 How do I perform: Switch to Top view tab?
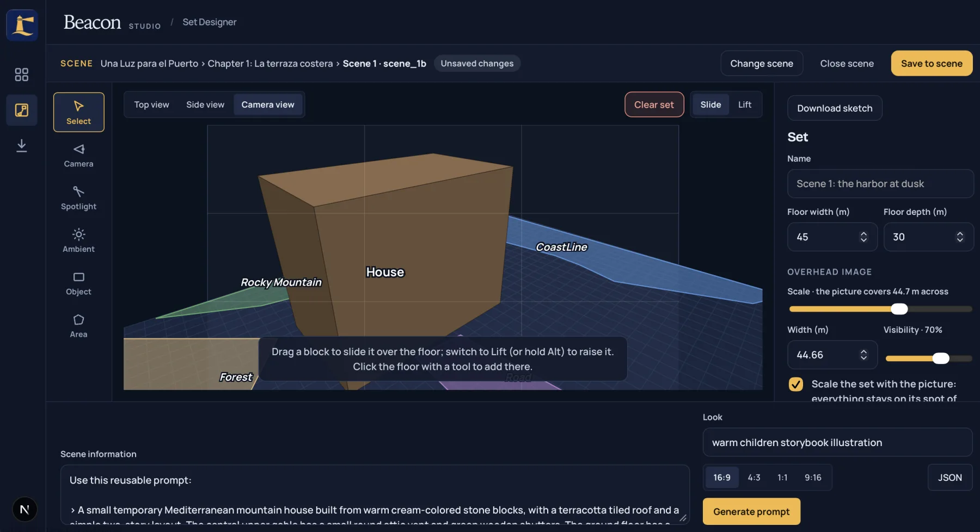click(x=152, y=104)
